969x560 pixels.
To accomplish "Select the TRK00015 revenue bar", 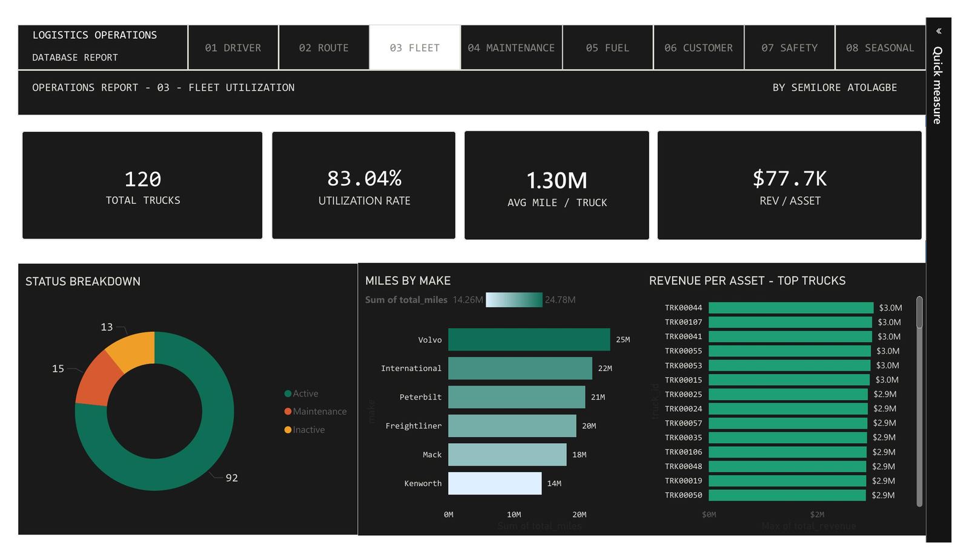I will [x=789, y=380].
